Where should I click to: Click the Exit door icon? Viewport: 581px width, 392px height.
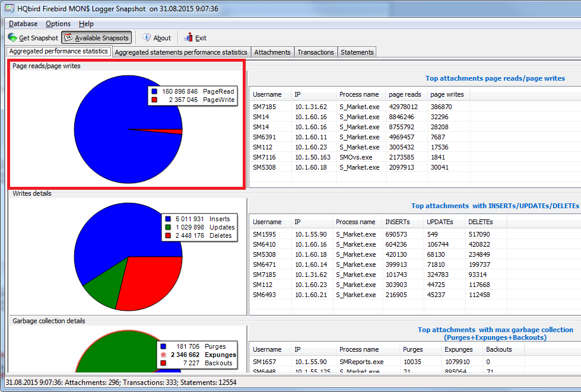click(188, 37)
